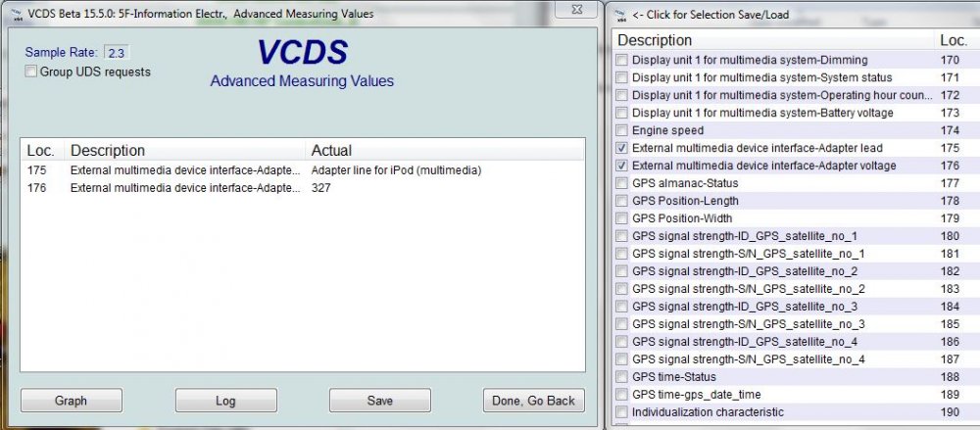
Task: Click Loc. number 170 in selection list
Action: 950,61
